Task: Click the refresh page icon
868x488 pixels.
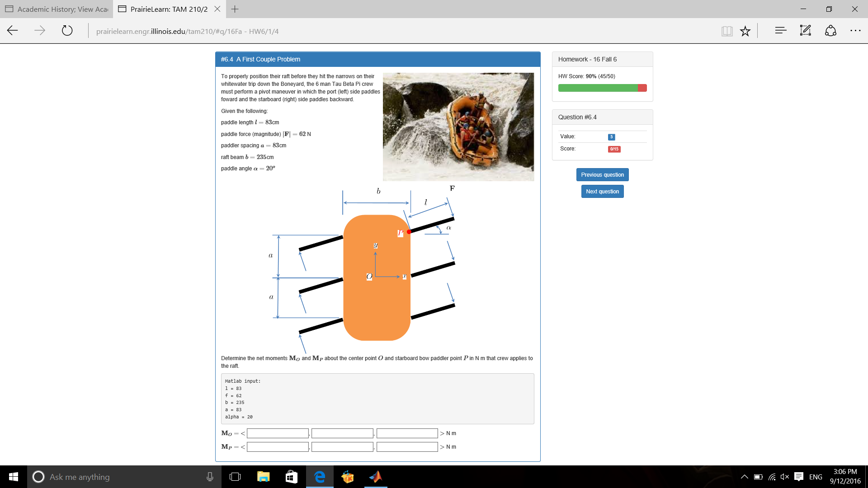Action: (x=67, y=31)
